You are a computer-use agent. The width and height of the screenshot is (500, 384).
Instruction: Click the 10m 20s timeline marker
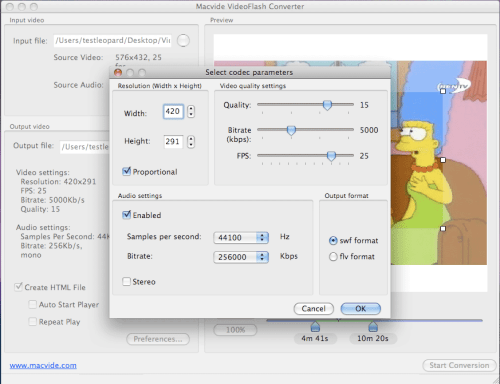[x=373, y=327]
